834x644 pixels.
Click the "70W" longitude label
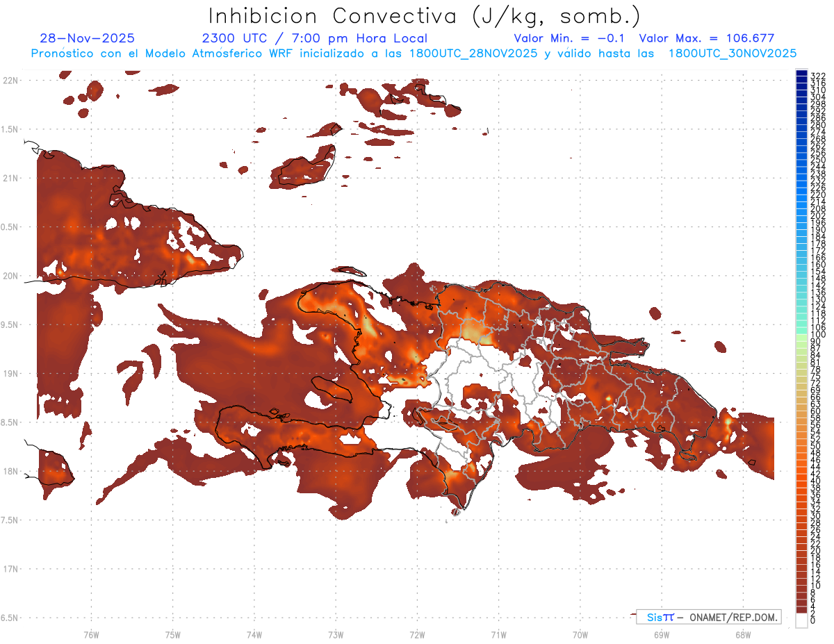click(x=580, y=634)
